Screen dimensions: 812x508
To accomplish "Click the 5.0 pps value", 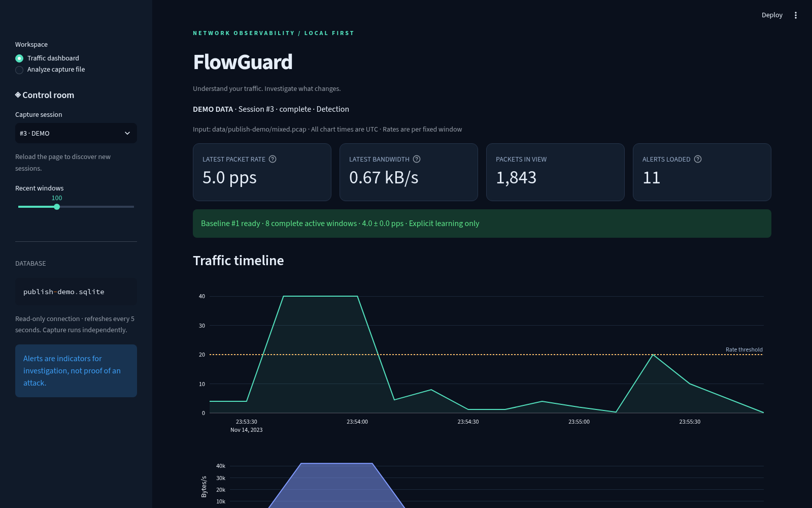I will tap(229, 178).
